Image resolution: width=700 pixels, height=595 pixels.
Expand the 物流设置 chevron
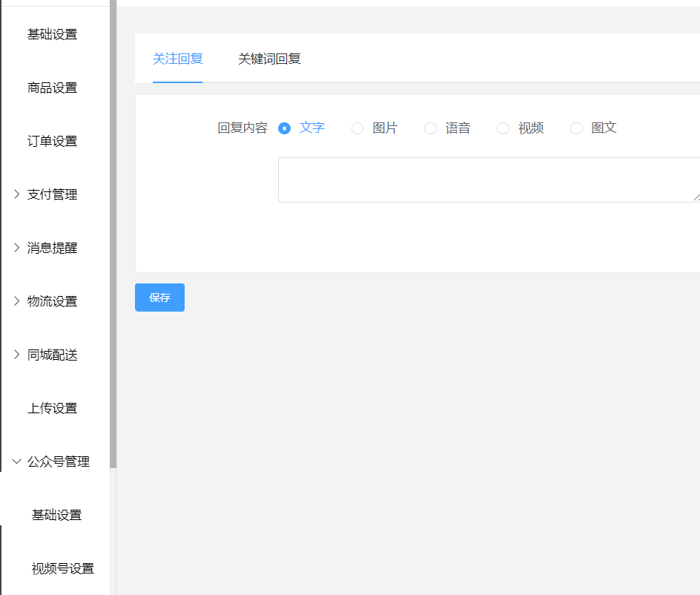pos(16,301)
